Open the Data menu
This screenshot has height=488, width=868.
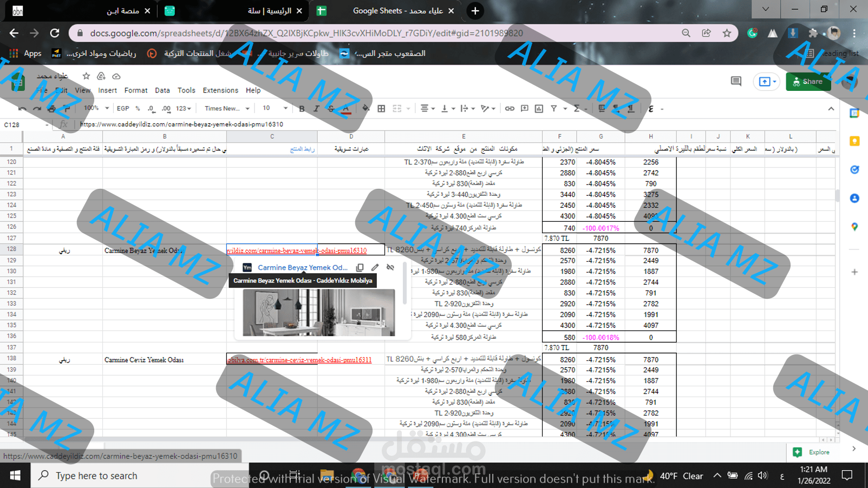pos(162,90)
